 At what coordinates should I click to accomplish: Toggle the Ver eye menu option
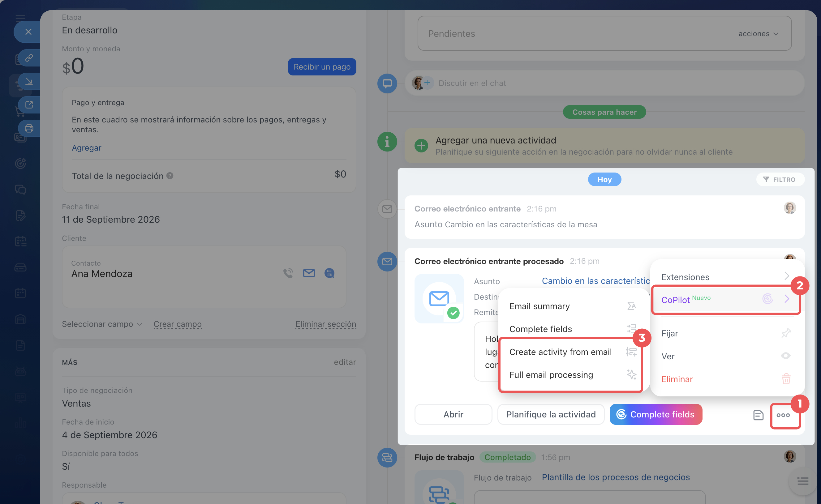[727, 356]
